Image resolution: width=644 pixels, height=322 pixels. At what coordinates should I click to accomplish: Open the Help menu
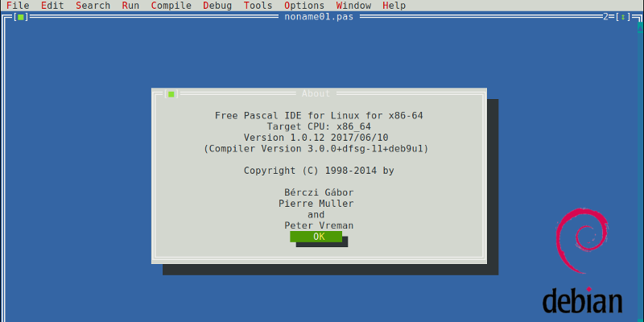click(394, 6)
